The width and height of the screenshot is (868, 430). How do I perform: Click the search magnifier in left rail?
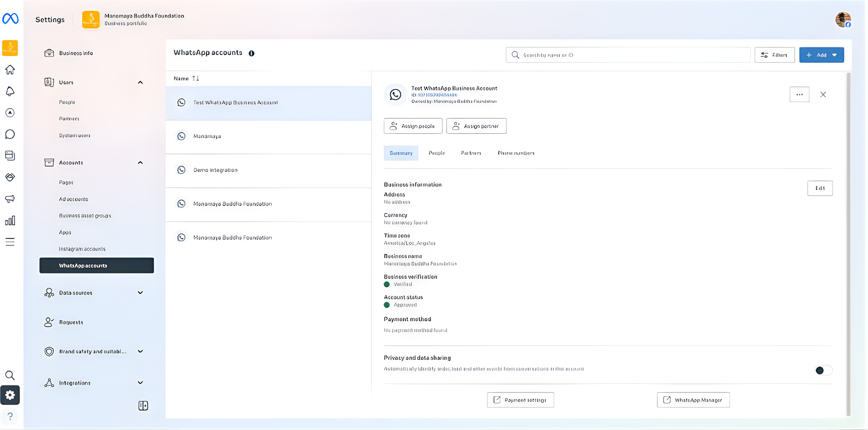(x=10, y=375)
